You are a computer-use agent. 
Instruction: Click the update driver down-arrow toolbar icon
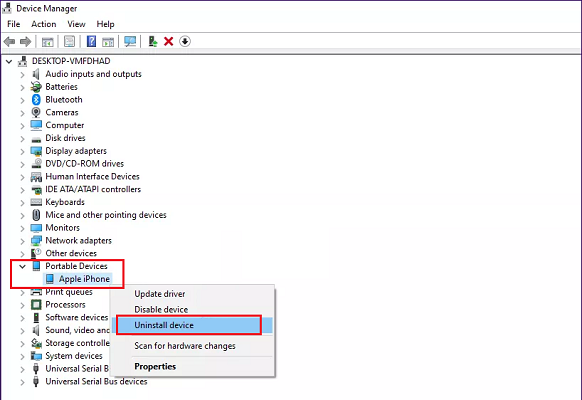coord(185,41)
